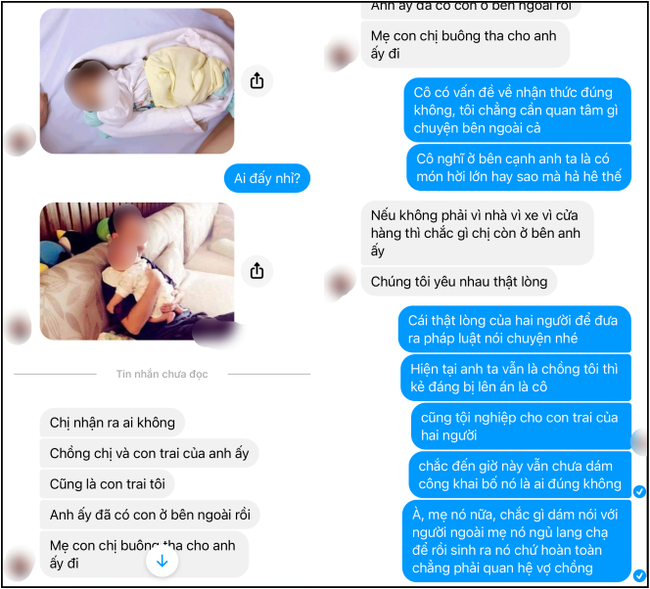Tap the 'Chị nhận ra ai không' message
The height and width of the screenshot is (589, 650).
[x=112, y=422]
